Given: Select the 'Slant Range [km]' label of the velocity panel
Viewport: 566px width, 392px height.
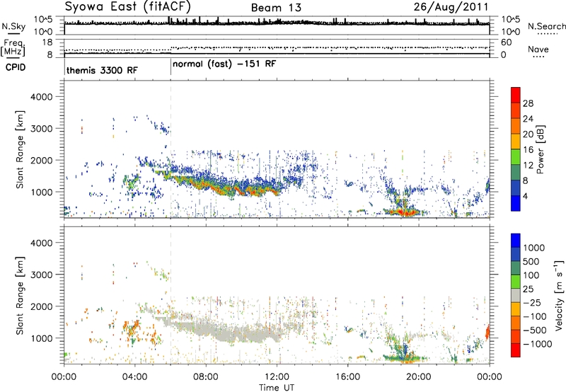Looking at the screenshot, I should coord(20,296).
